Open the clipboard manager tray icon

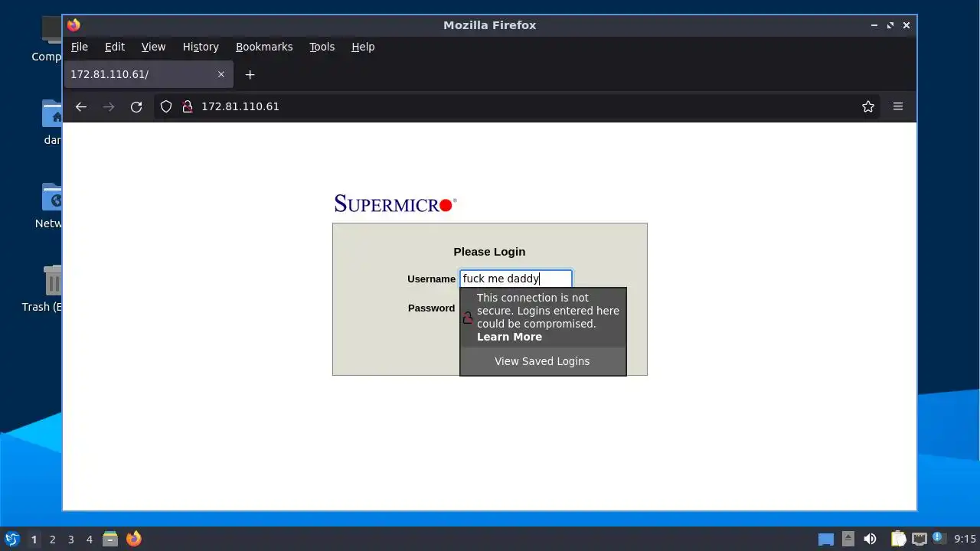[x=898, y=539]
